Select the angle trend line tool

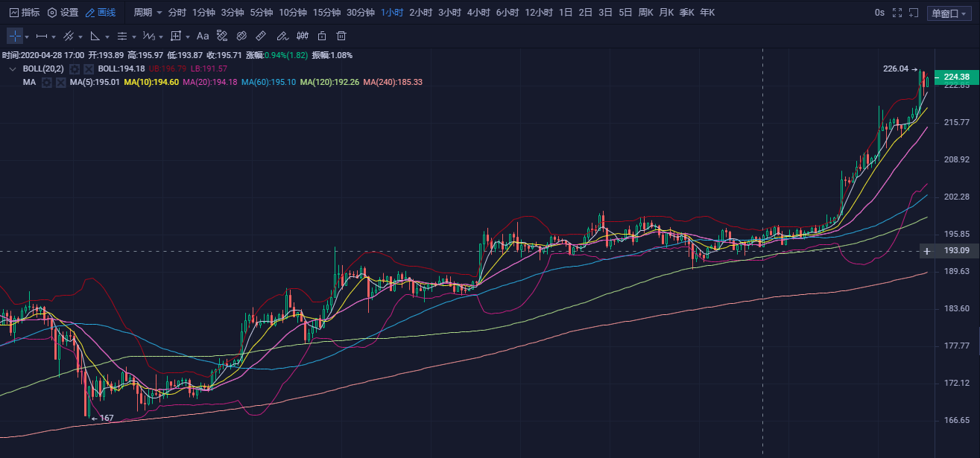tap(95, 36)
